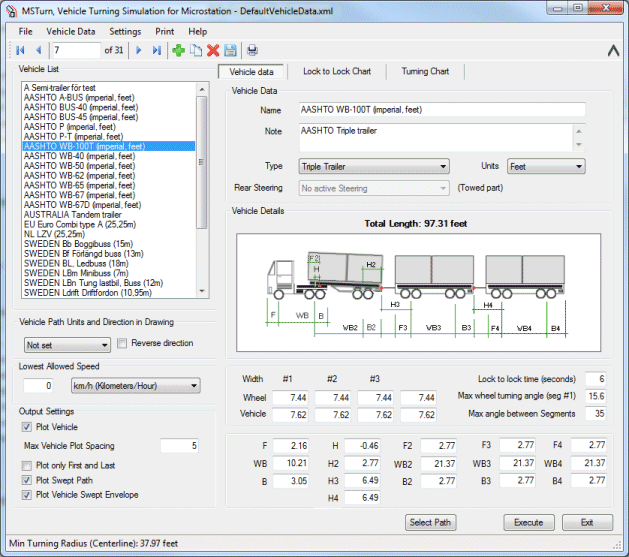The image size is (629, 557).
Task: Go to previous vehicle record
Action: [x=39, y=50]
